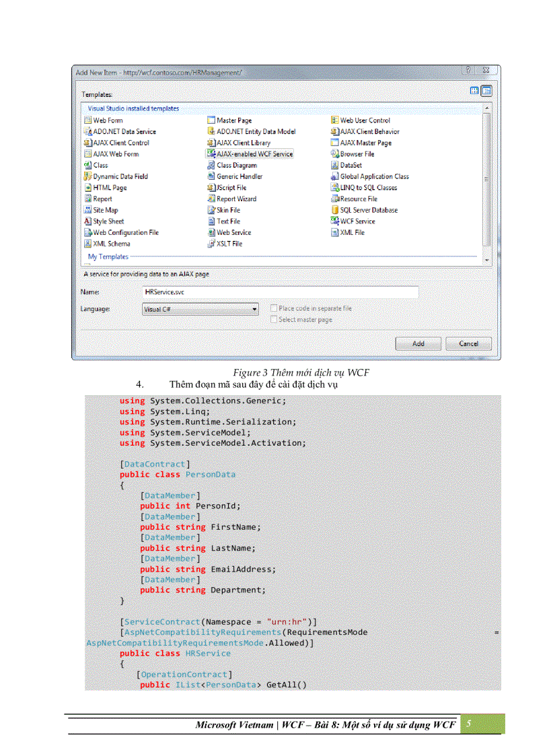Switch template list to small icons view
549x756 pixels.
coord(486,90)
